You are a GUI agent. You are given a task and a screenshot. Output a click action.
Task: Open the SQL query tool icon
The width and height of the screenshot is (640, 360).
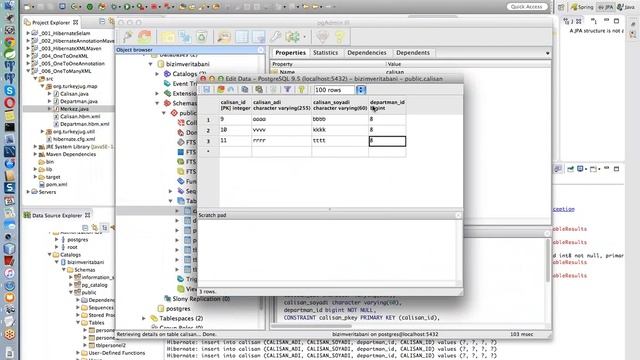tap(224, 37)
